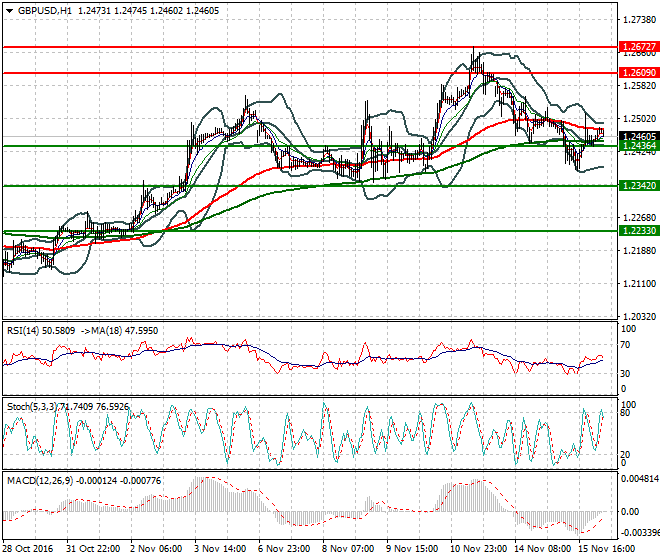The image size is (660, 560).
Task: Click the red 1.26727 price level label
Action: 639,47
